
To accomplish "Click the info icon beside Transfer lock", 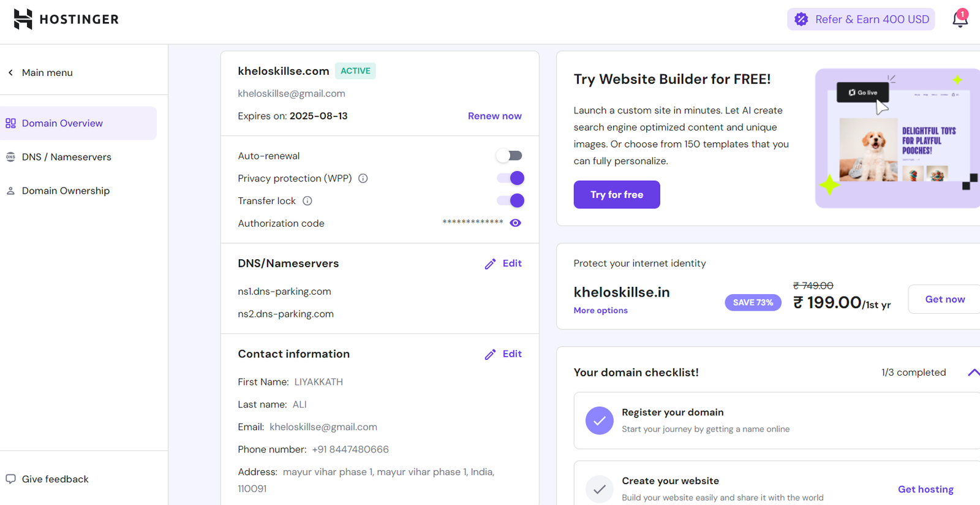I will tap(307, 201).
